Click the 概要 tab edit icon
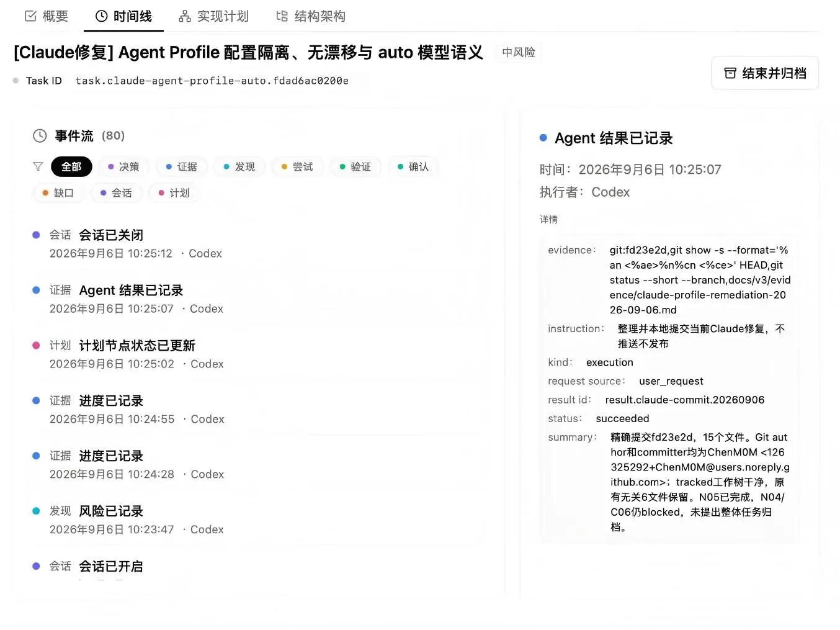Viewport: 840px width, 630px height. (x=30, y=16)
